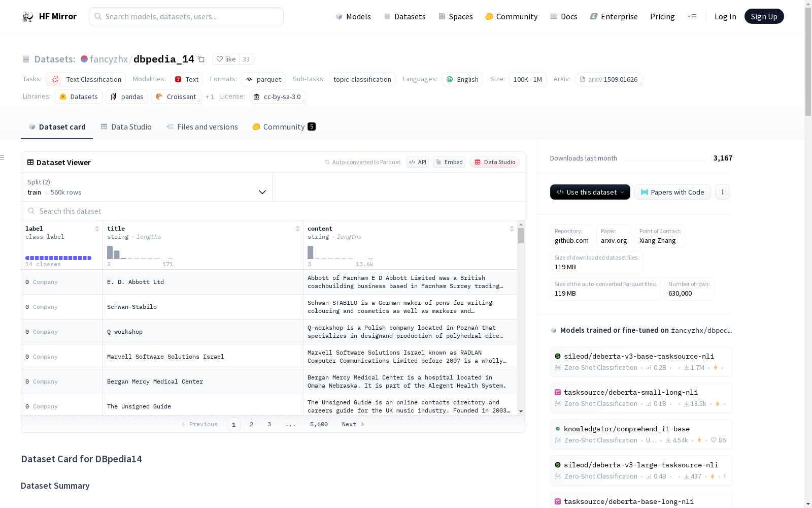Screen dimensions: 812x508
Task: Open the Data Studio button in viewer
Action: 495,162
